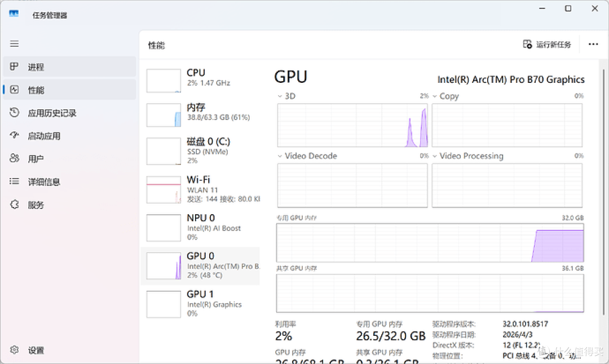The height and width of the screenshot is (364, 609).
Task: Click the 32.0 GB graph maximum label
Action: (572, 218)
